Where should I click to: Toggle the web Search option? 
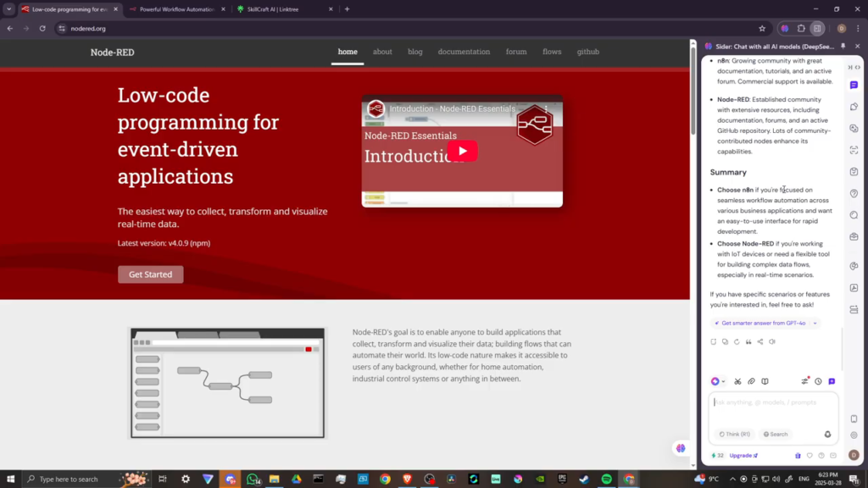776,435
